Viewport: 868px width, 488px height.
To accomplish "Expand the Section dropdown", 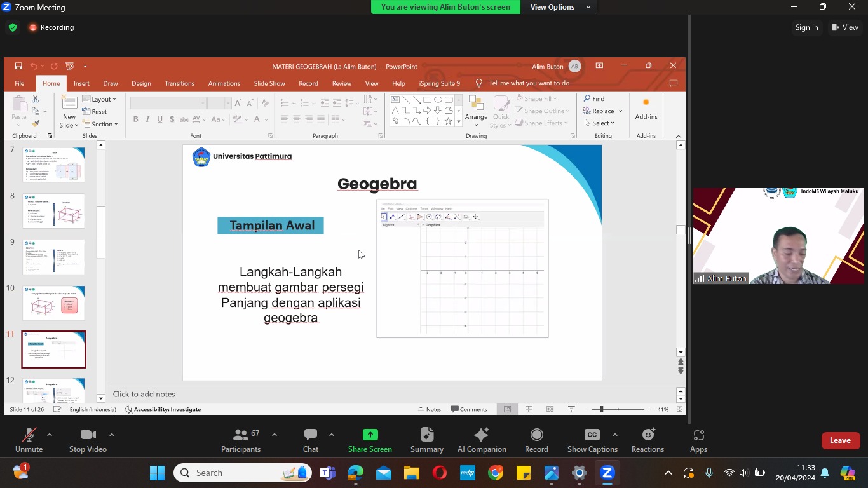I will [x=100, y=124].
